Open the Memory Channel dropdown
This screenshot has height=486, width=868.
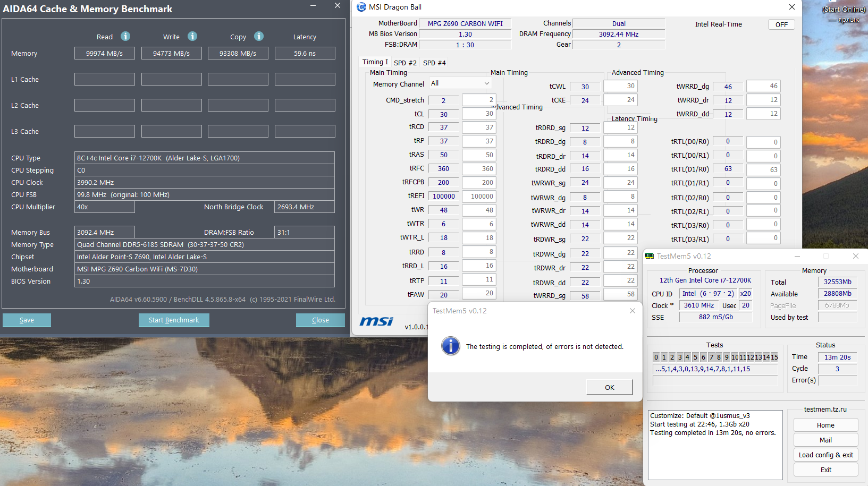[x=460, y=83]
